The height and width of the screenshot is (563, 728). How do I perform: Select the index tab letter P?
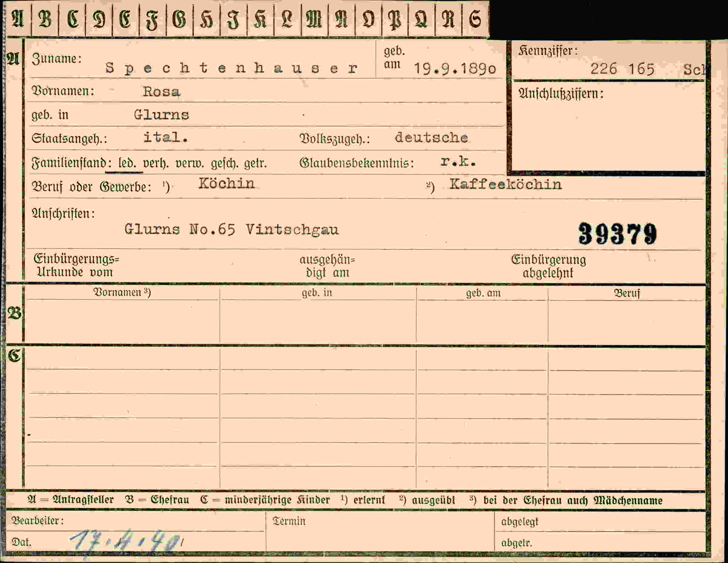click(x=395, y=19)
